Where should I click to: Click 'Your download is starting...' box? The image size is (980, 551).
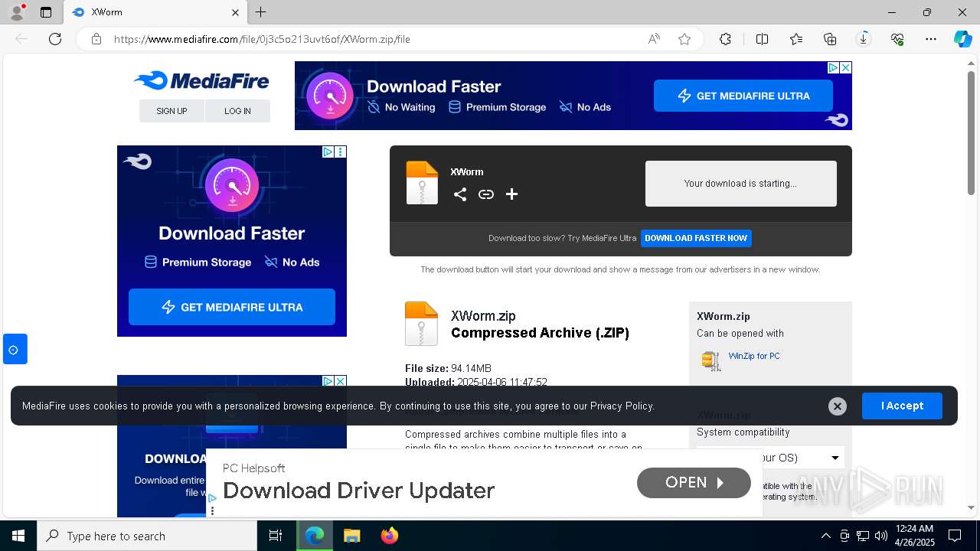[741, 184]
